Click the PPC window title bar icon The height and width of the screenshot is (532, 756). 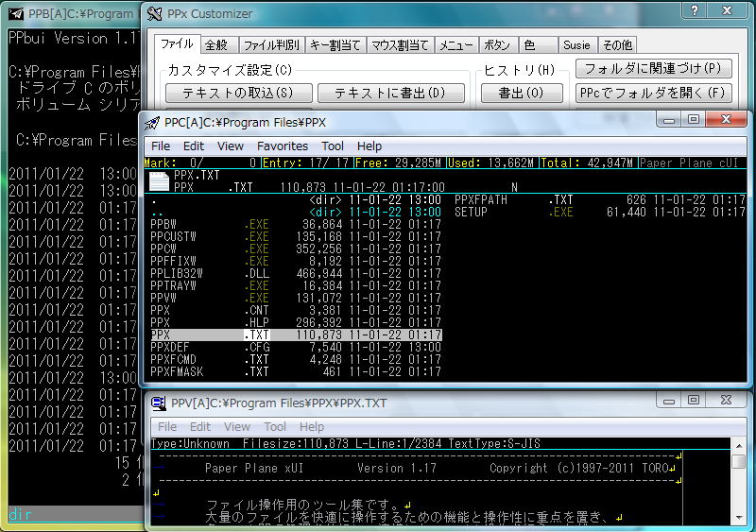(153, 122)
